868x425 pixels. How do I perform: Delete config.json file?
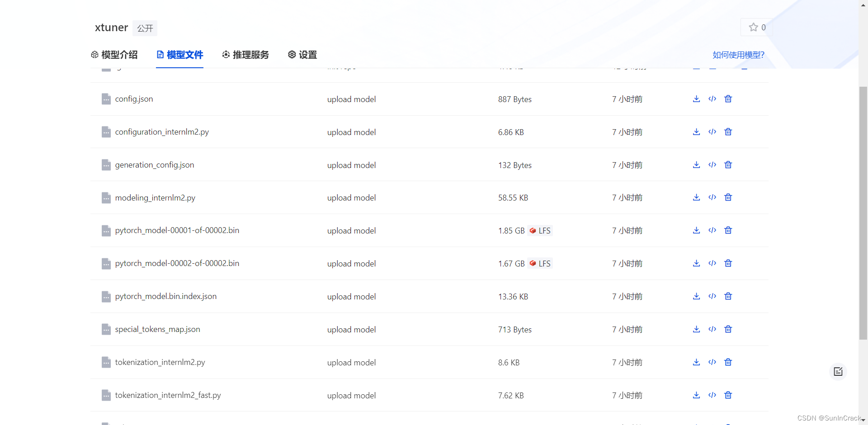pyautogui.click(x=728, y=99)
